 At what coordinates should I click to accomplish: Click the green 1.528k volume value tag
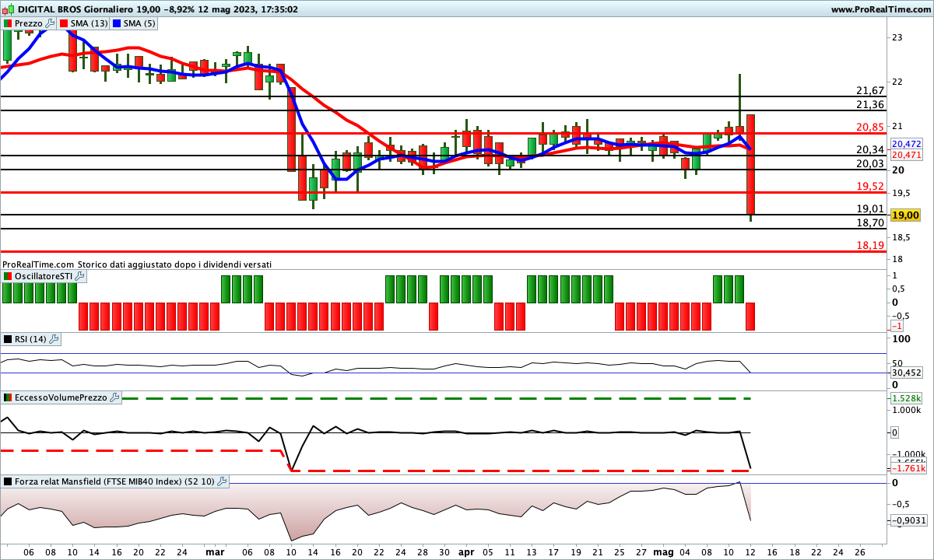pyautogui.click(x=907, y=398)
